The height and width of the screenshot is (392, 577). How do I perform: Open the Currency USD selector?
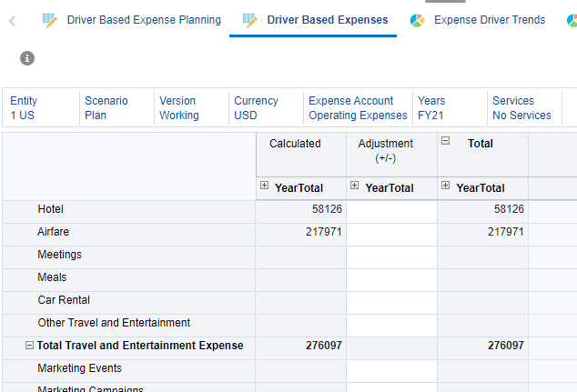tap(266, 107)
